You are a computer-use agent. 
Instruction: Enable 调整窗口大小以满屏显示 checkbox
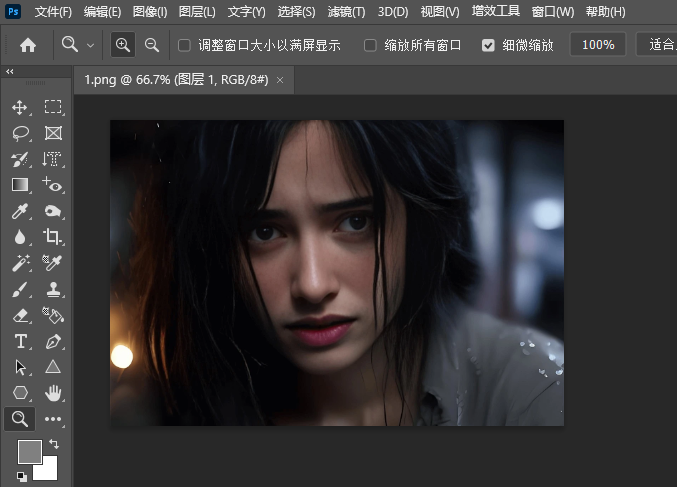[184, 45]
